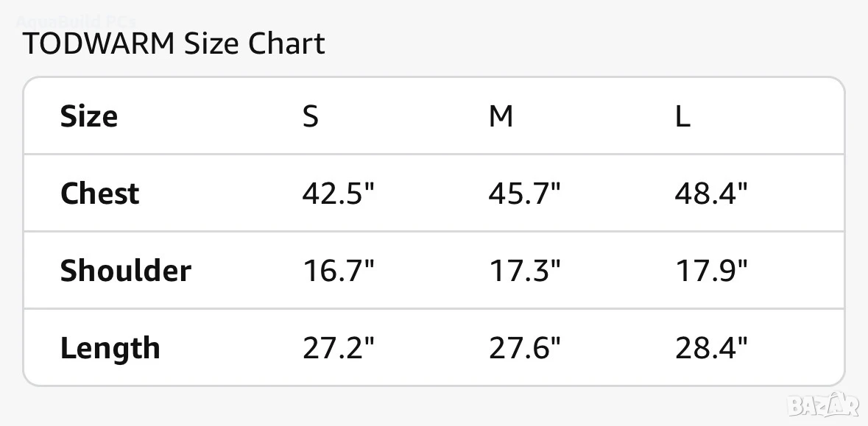Click chest value 42.5" for size S

click(x=338, y=194)
